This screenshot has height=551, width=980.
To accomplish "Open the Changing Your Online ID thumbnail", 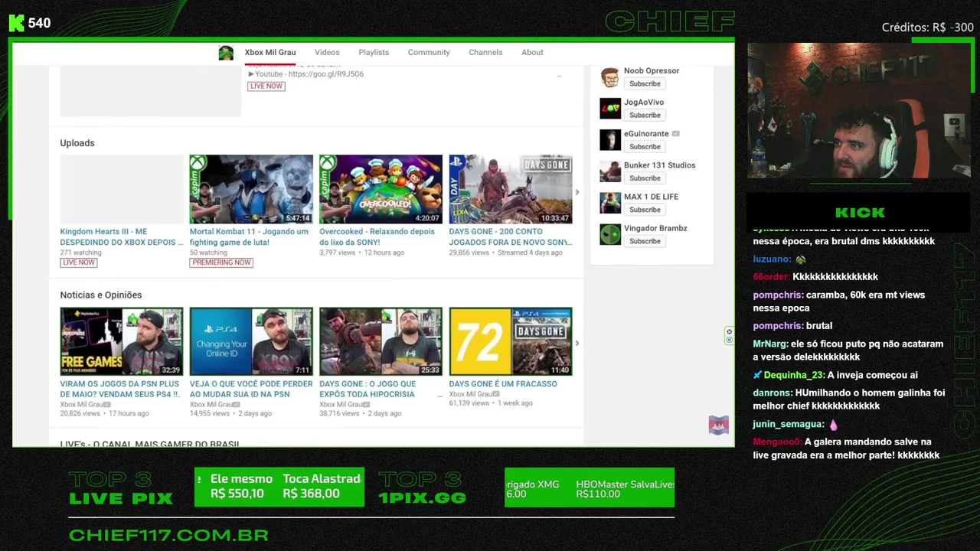I will (251, 341).
